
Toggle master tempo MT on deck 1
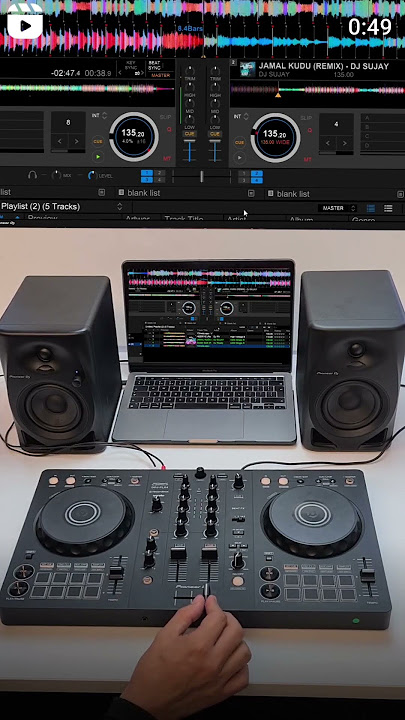coord(167,158)
